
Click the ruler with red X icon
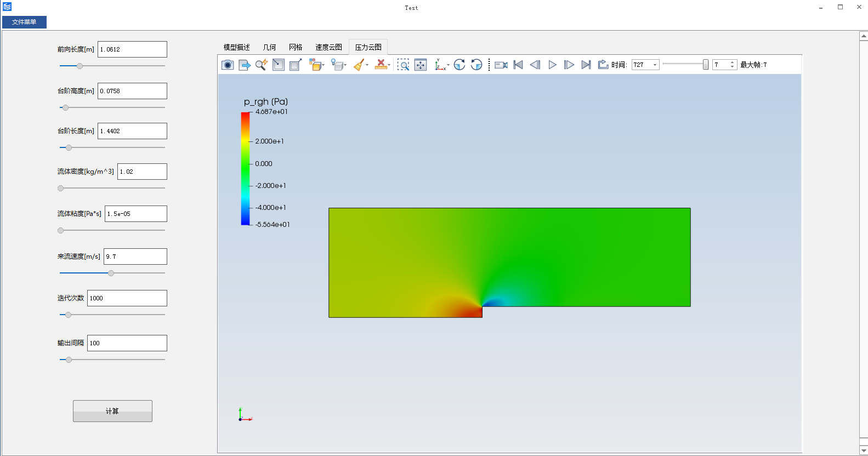click(381, 65)
